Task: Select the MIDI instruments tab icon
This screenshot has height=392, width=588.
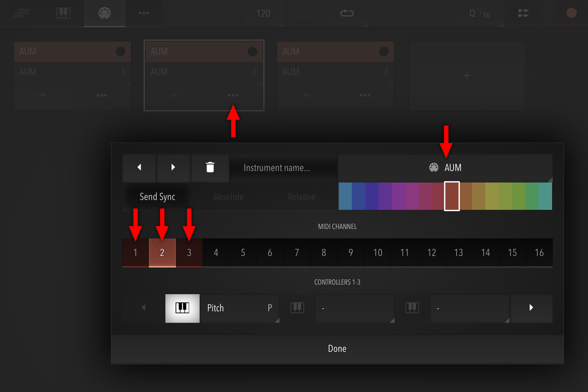Action: click(104, 13)
